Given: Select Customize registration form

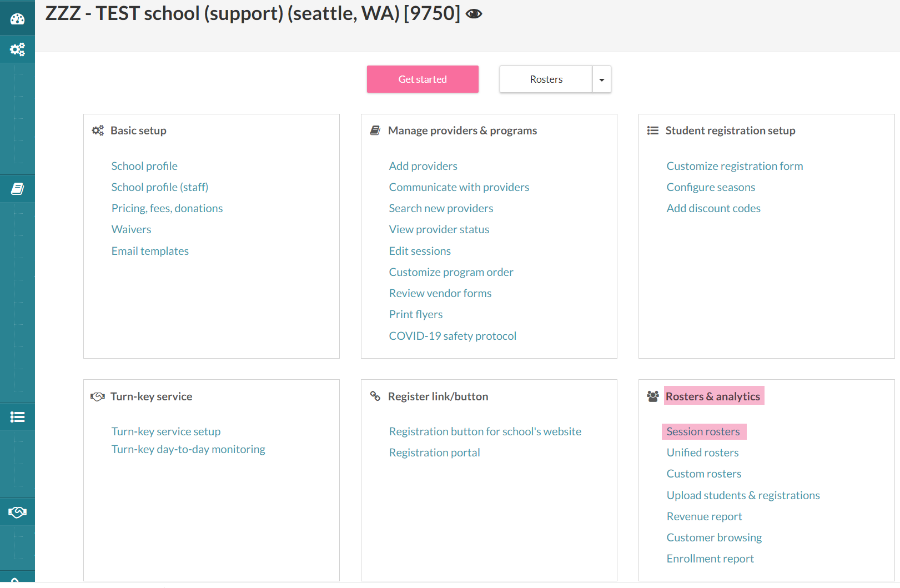Looking at the screenshot, I should coord(735,166).
